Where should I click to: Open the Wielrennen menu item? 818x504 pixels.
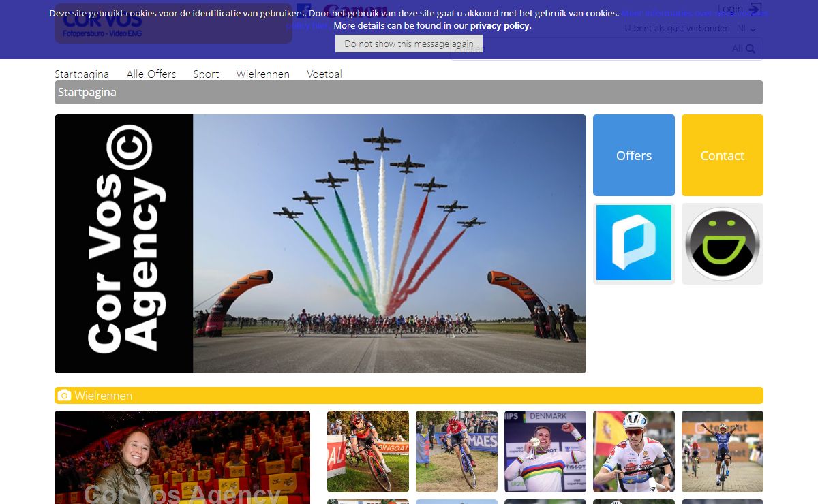click(x=263, y=74)
